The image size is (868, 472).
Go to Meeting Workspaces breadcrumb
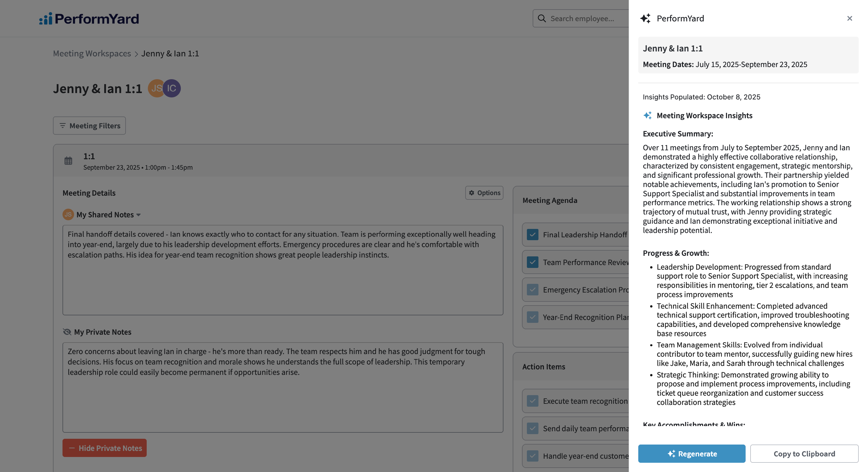[x=92, y=53]
